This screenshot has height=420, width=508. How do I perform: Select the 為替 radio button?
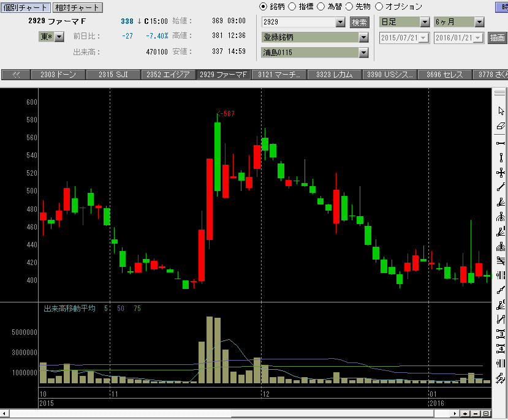(x=320, y=7)
